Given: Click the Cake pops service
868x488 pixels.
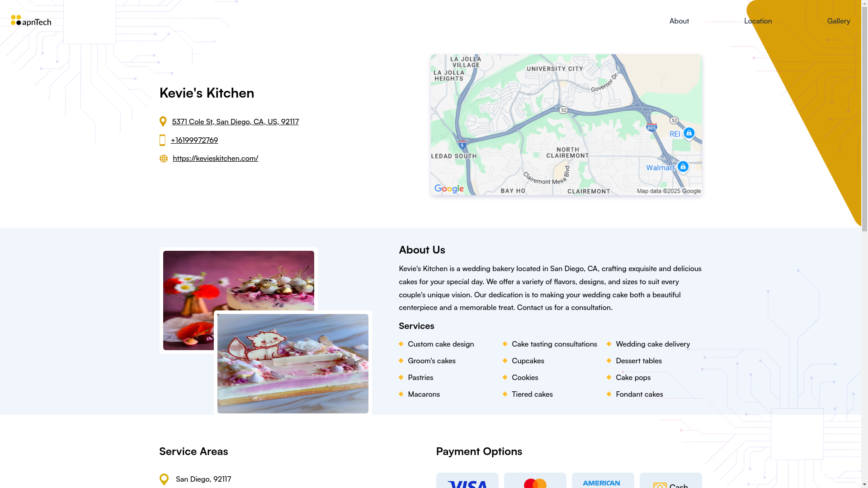Looking at the screenshot, I should pyautogui.click(x=633, y=377).
